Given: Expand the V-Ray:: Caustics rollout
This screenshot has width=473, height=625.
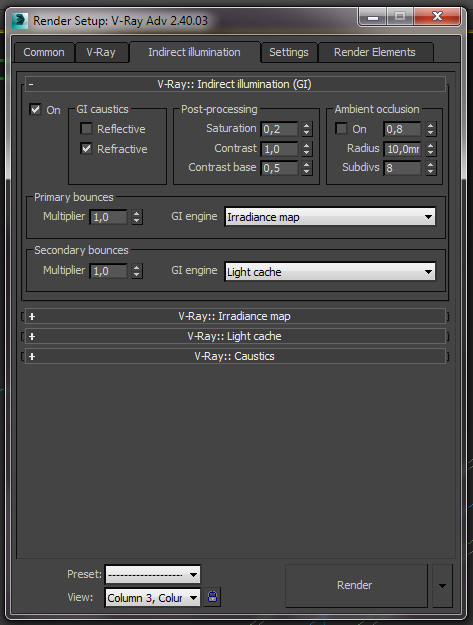Looking at the screenshot, I should coord(235,356).
